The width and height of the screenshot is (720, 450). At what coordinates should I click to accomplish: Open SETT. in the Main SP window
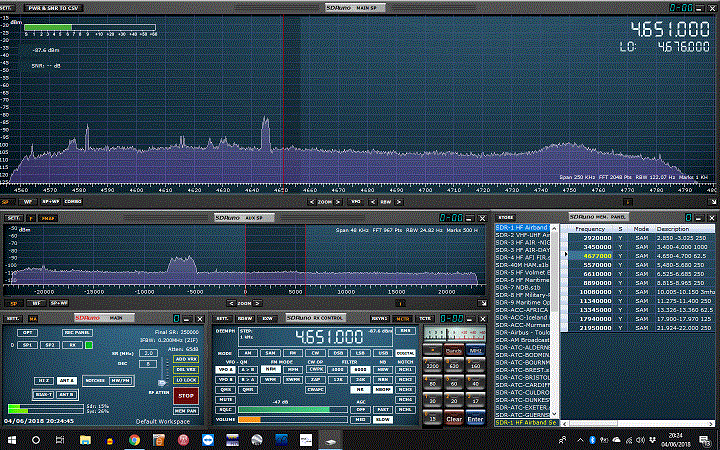coord(7,8)
